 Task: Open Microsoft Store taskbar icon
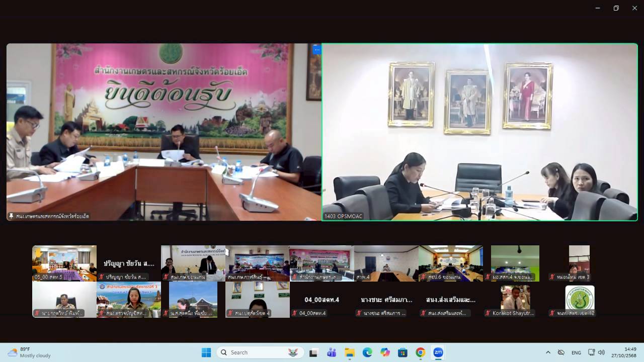403,352
